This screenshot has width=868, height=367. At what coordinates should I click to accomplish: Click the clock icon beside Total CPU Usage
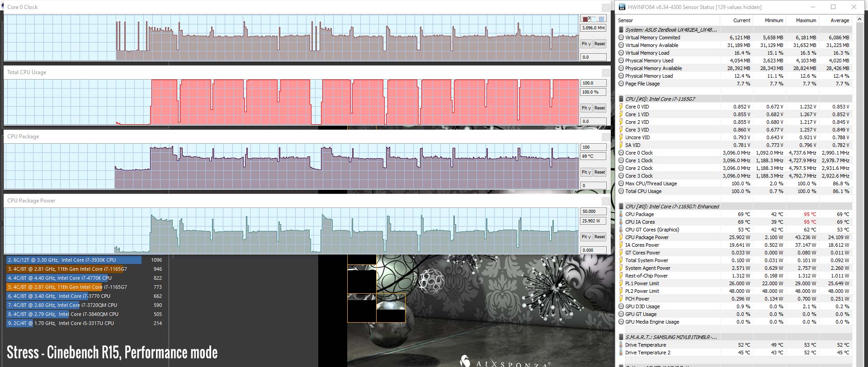[x=621, y=191]
